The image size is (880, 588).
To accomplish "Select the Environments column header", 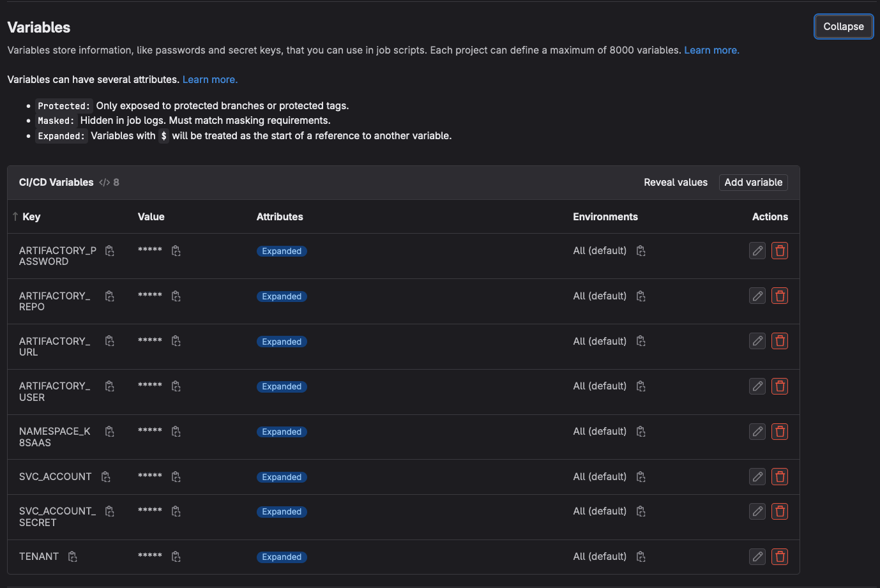I will click(x=605, y=217).
